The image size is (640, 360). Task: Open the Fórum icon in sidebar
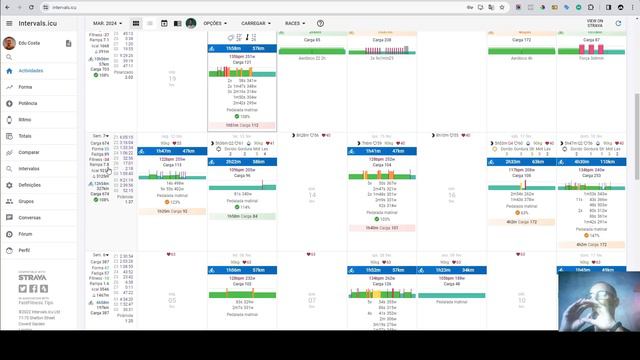click(9, 234)
